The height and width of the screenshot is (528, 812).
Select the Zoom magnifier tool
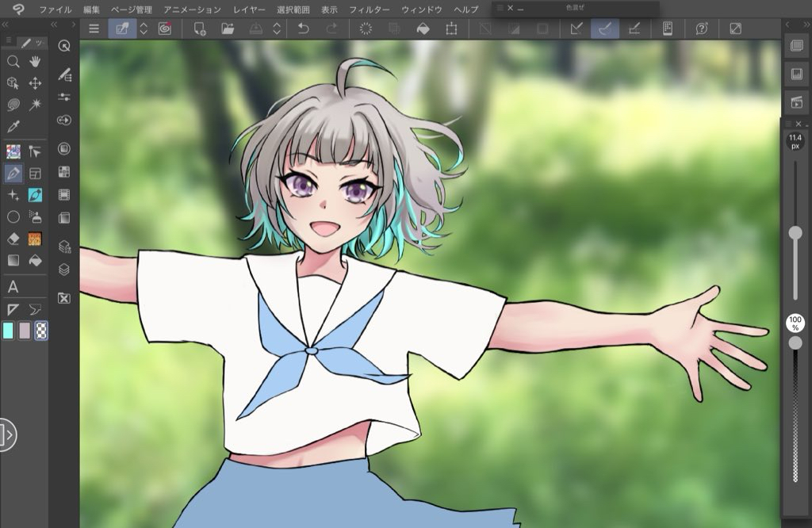tap(13, 62)
